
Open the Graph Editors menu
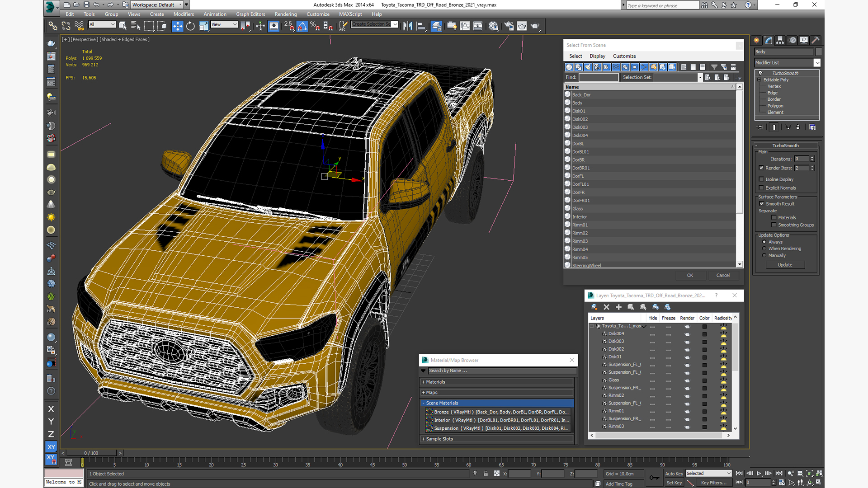[x=250, y=14]
